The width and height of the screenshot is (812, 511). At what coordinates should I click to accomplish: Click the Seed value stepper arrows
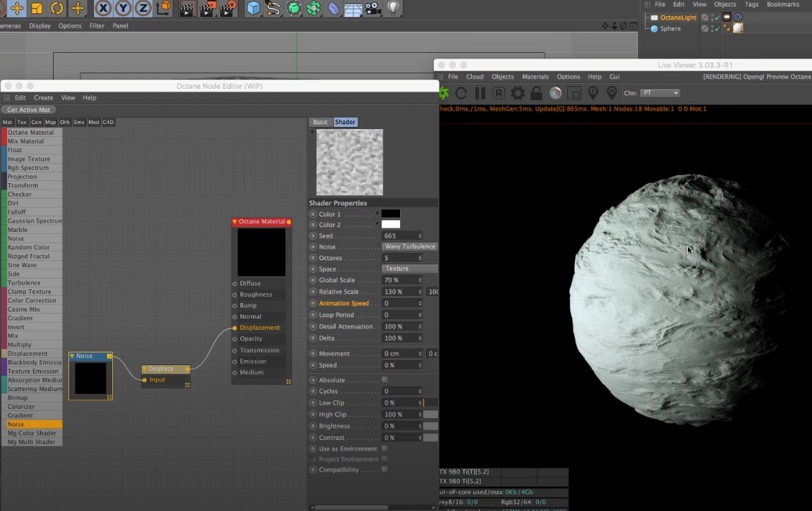(420, 236)
